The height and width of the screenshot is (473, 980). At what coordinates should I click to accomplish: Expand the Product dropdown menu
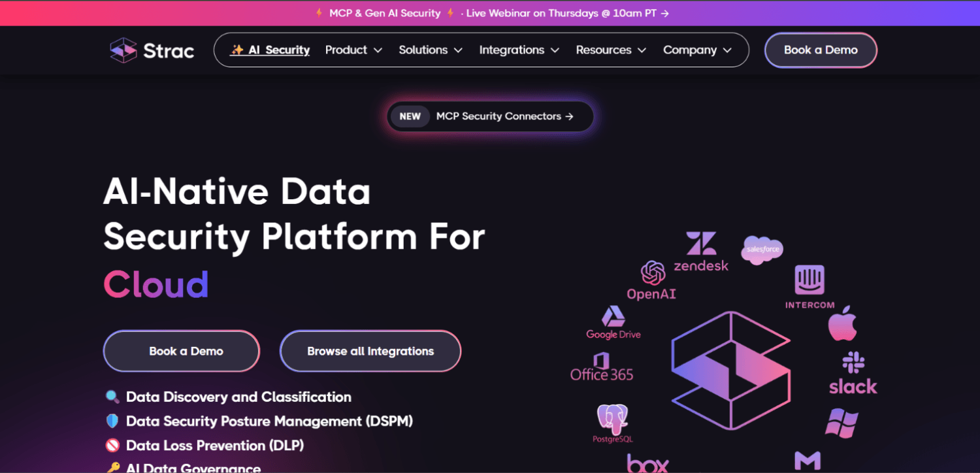coord(353,50)
